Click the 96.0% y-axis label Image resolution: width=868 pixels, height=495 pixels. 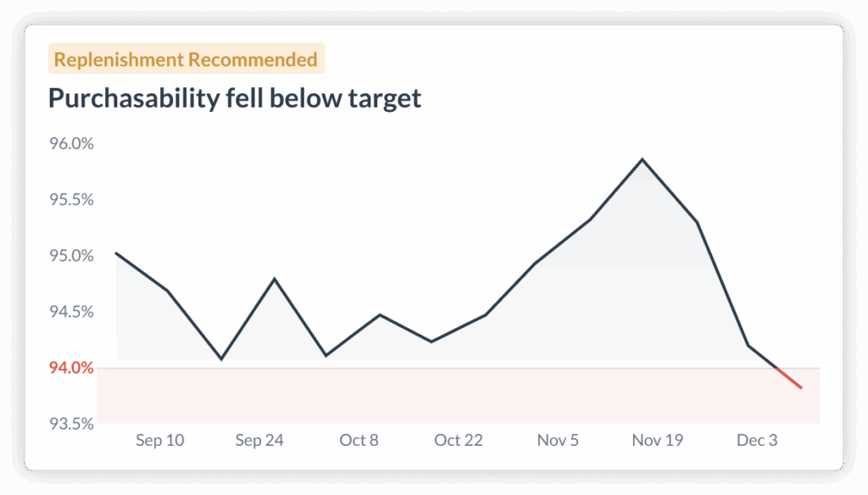pyautogui.click(x=71, y=143)
